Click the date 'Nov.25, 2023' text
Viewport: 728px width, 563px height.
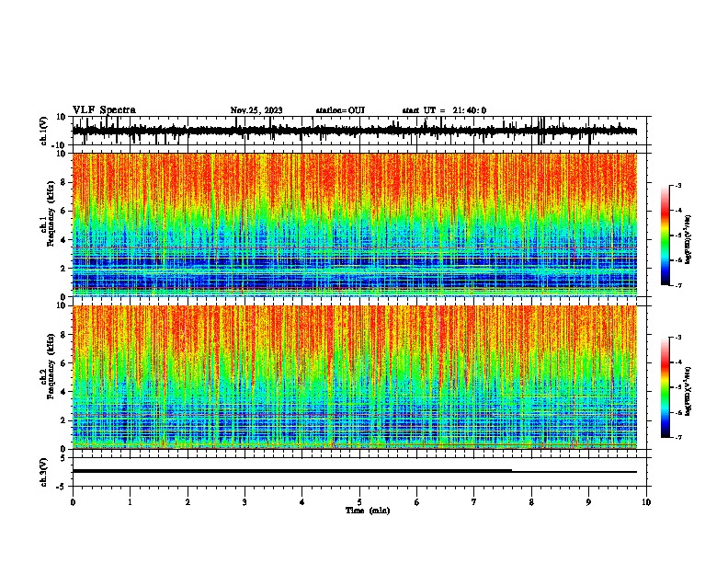(256, 110)
